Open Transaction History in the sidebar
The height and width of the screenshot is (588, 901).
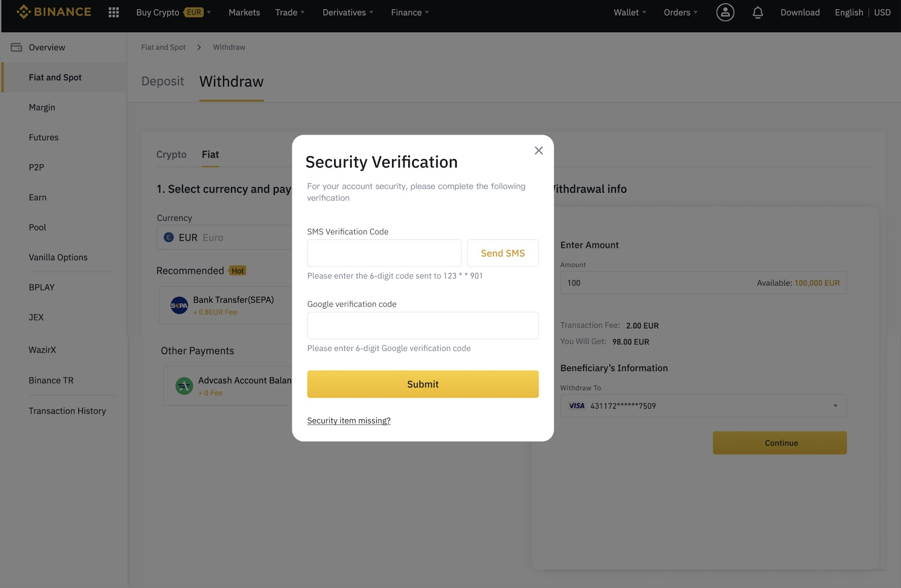pos(67,411)
